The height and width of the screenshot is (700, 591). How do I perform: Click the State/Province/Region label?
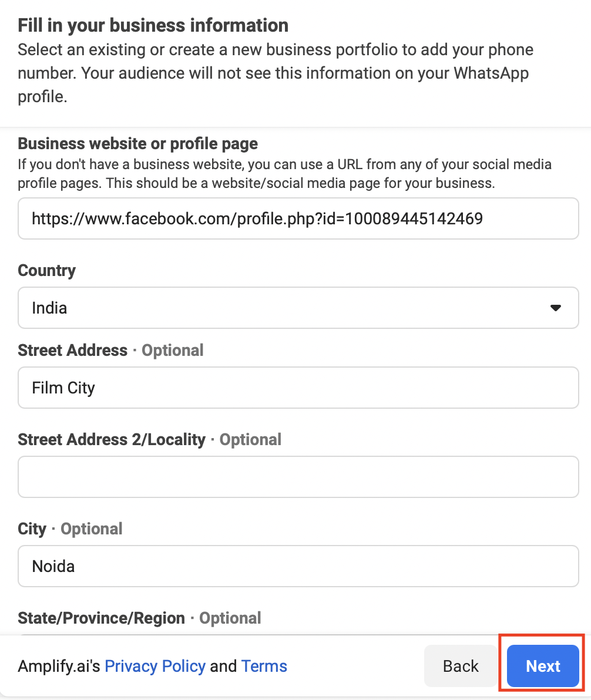tap(102, 618)
